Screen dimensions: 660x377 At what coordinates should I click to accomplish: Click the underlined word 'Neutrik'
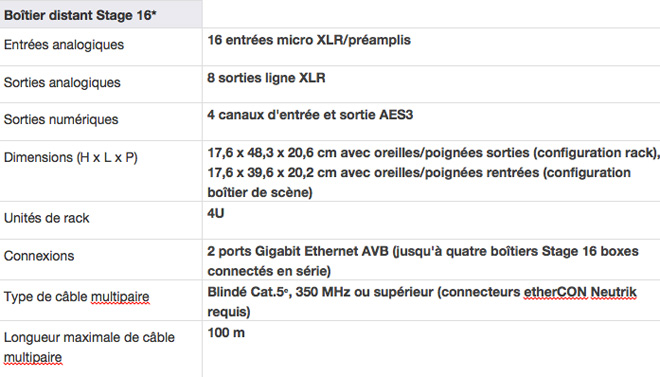pos(614,292)
